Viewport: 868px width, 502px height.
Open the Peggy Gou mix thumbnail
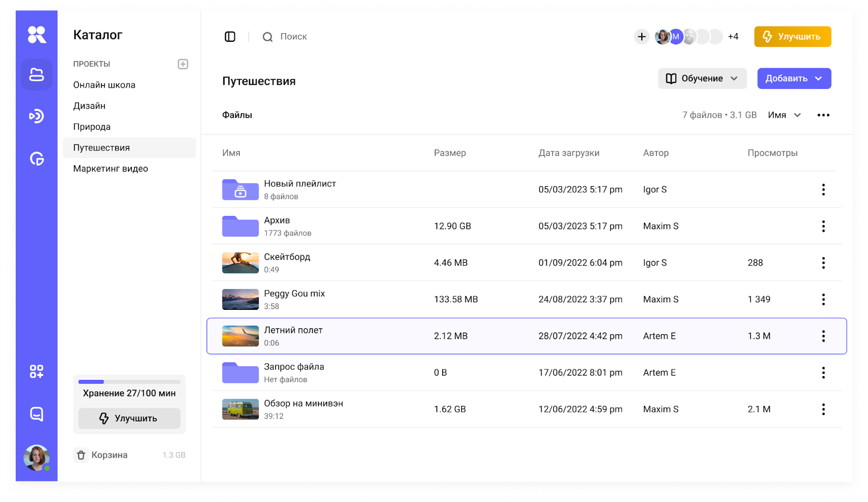point(240,299)
